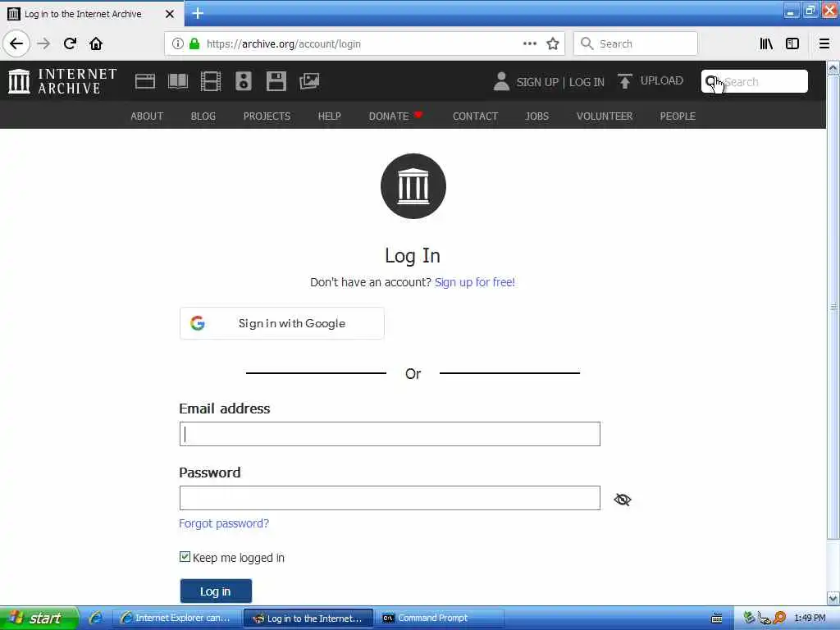This screenshot has height=630, width=840.
Task: Open the DONATE navigation item
Action: (x=395, y=116)
